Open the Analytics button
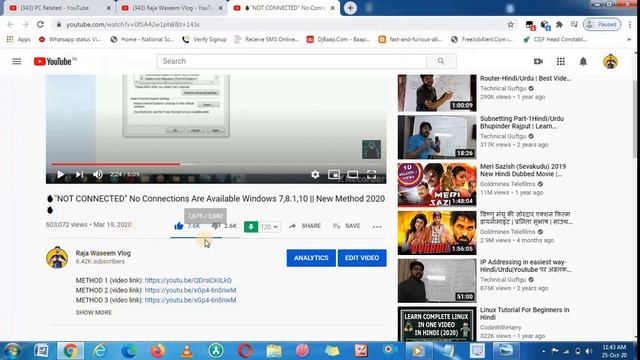The image size is (640, 360). 311,258
